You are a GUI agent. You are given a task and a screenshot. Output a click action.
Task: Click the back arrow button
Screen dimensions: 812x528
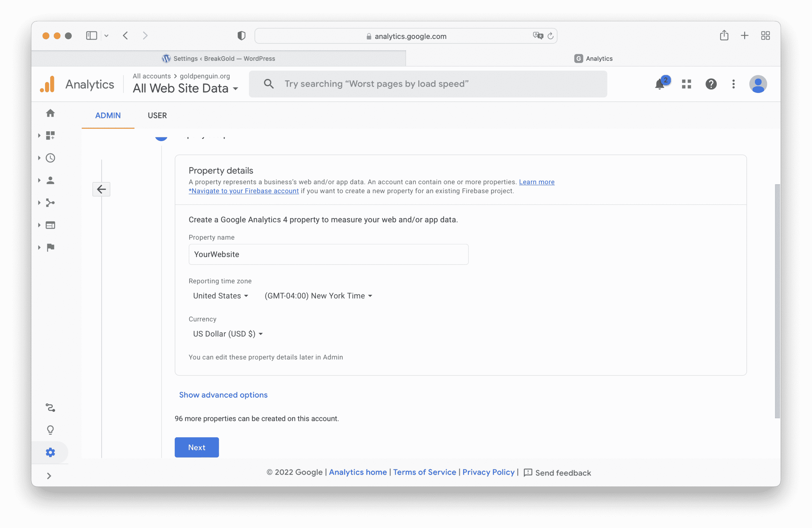point(101,189)
